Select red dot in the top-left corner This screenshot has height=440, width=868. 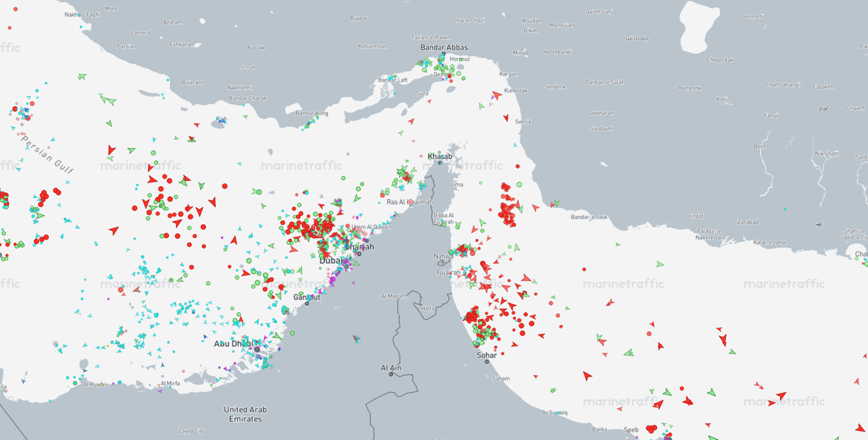tap(9, 28)
